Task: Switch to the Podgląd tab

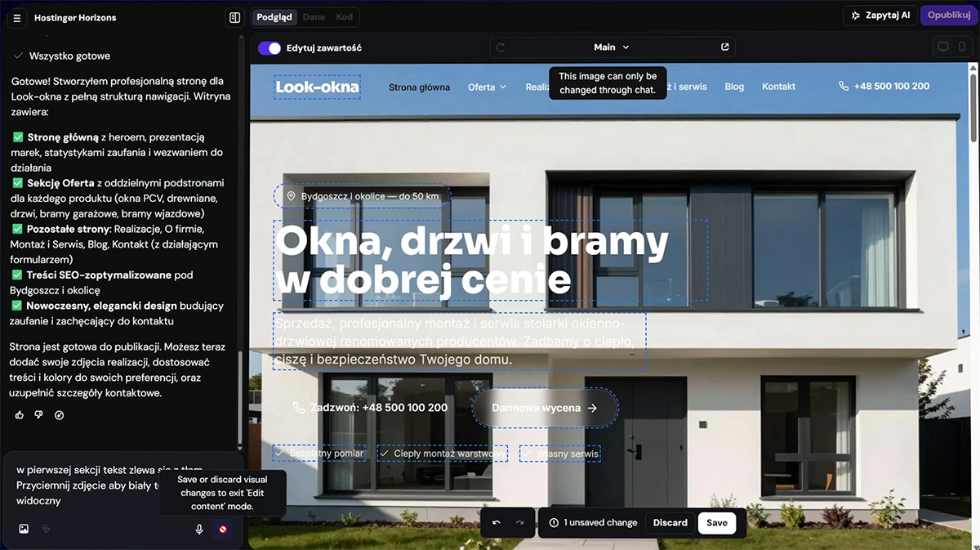Action: coord(274,17)
